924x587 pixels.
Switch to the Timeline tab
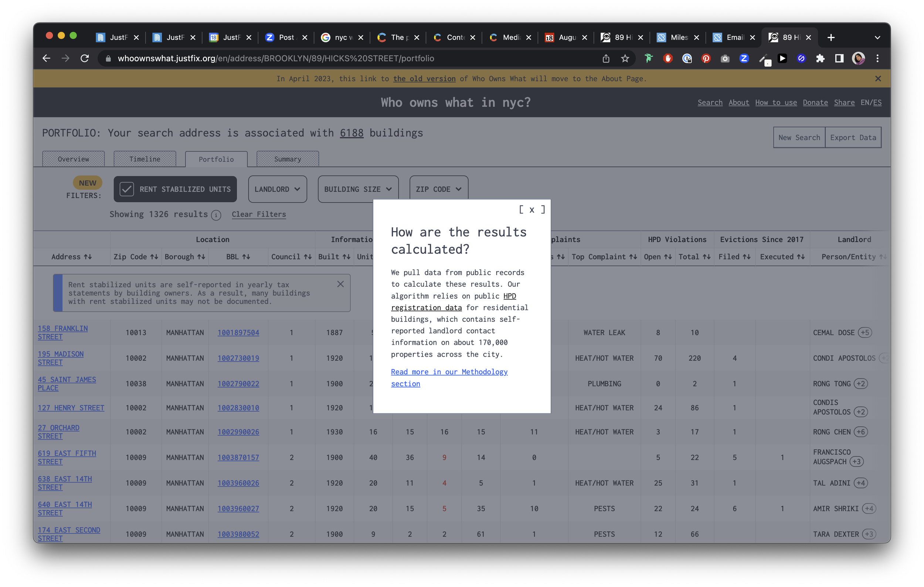pos(145,159)
